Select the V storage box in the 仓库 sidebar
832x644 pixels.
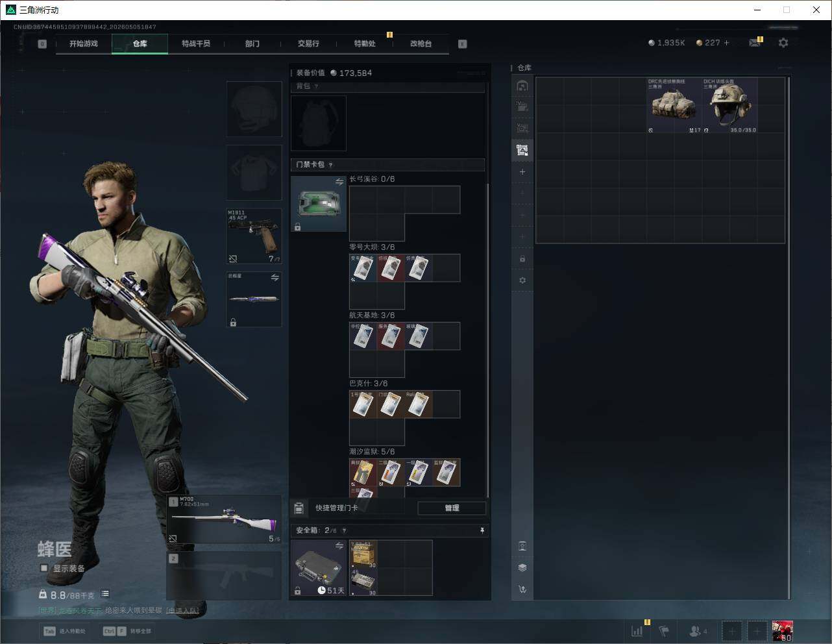point(522,128)
